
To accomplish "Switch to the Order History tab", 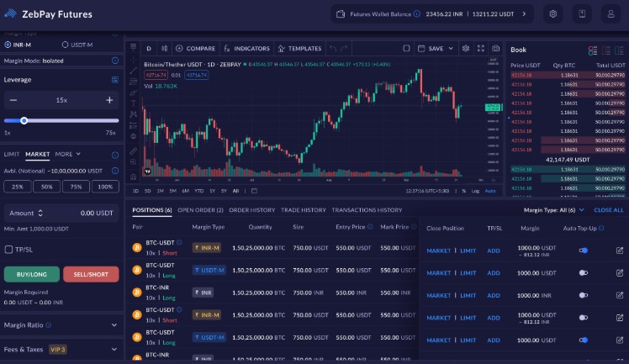I will point(251,210).
